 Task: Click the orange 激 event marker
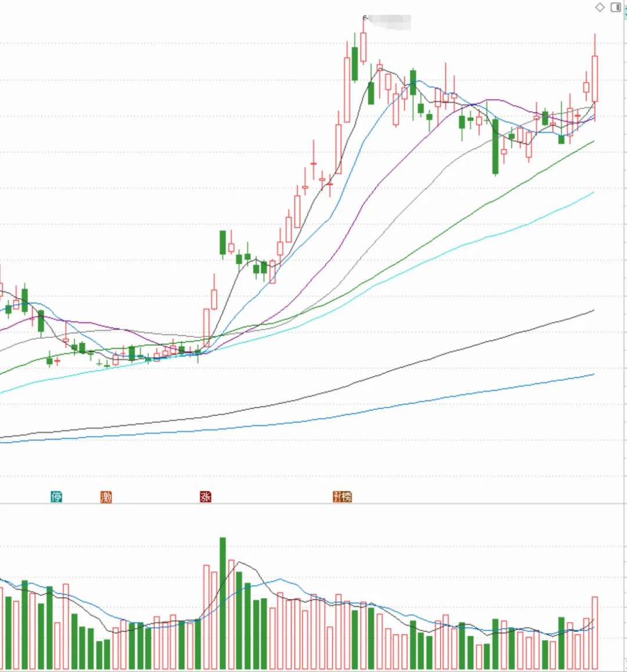pyautogui.click(x=106, y=497)
